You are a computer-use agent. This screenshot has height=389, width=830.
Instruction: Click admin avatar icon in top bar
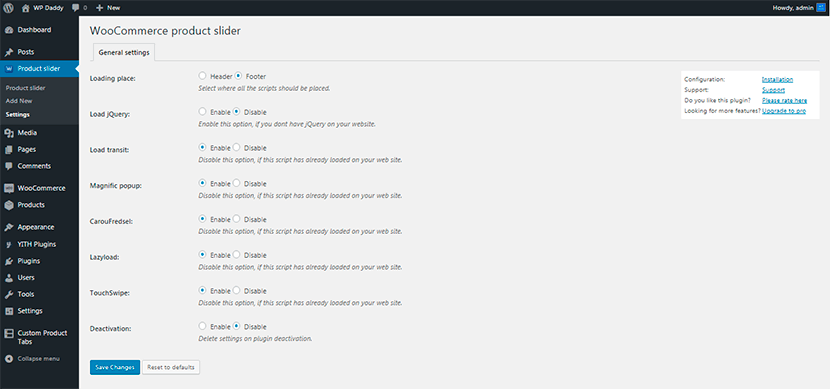tap(821, 8)
